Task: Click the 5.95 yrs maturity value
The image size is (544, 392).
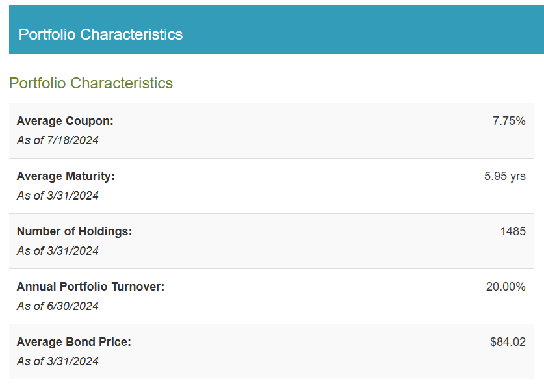Action: point(505,176)
